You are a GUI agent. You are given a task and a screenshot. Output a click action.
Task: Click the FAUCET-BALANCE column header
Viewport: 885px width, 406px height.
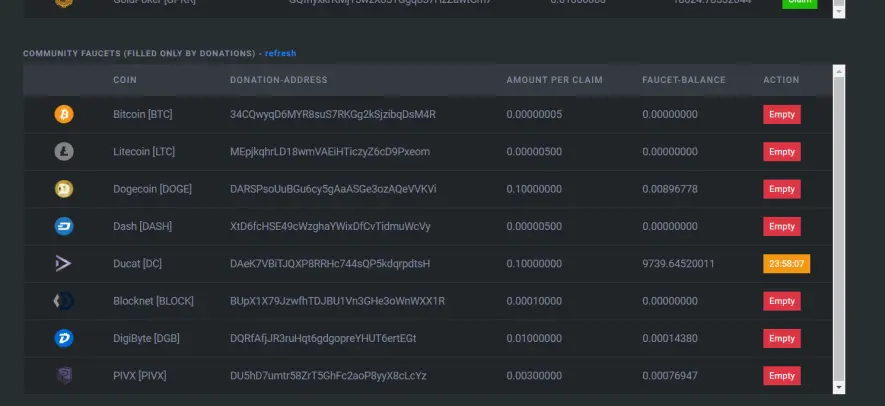pyautogui.click(x=684, y=80)
